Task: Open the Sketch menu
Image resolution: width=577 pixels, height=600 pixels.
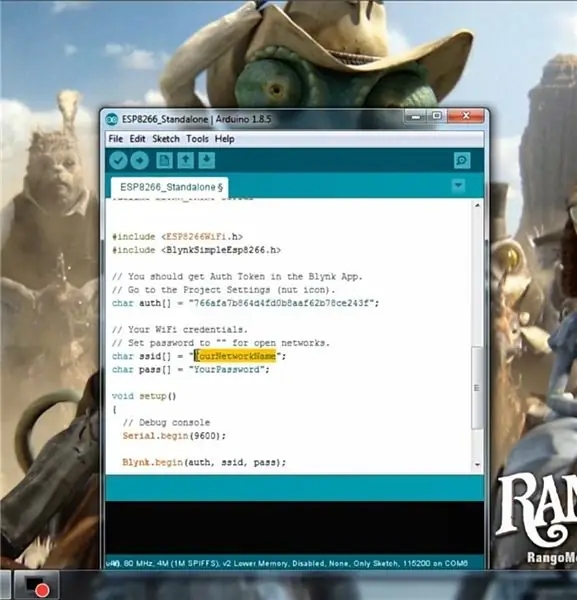Action: tap(166, 139)
